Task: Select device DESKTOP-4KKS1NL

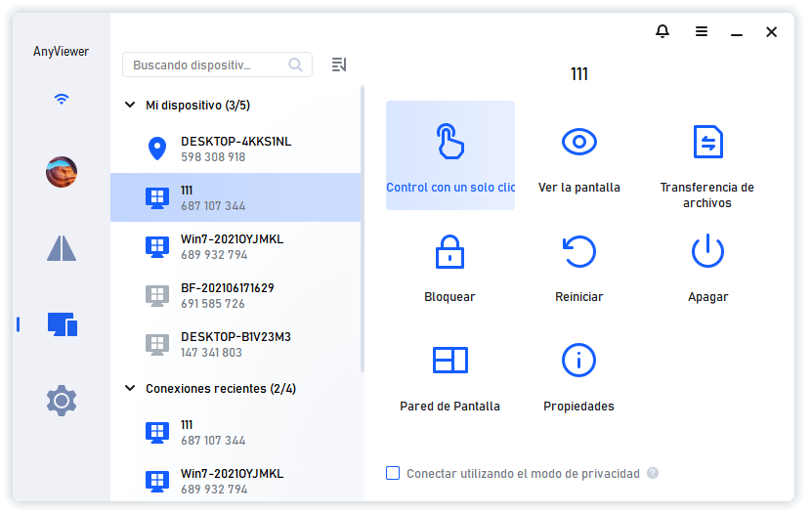Action: (235, 149)
